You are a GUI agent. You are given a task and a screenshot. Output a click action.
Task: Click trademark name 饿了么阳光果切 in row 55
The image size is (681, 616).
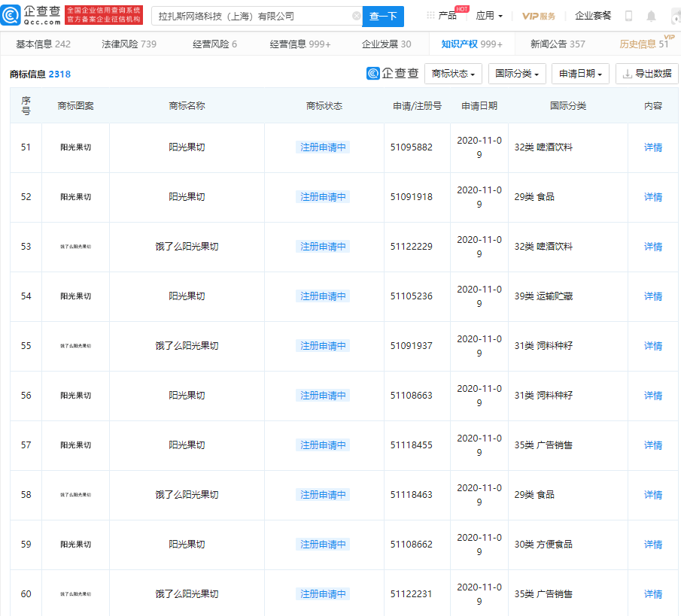tap(187, 346)
